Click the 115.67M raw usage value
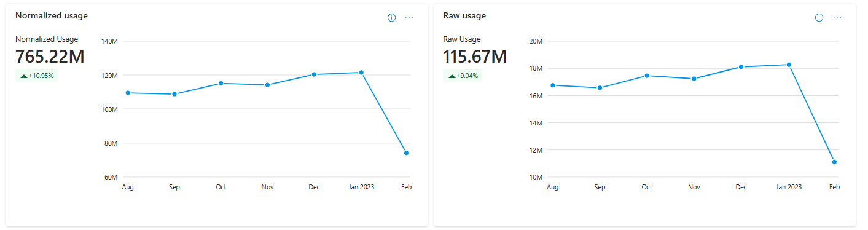The image size is (868, 230). coord(475,57)
